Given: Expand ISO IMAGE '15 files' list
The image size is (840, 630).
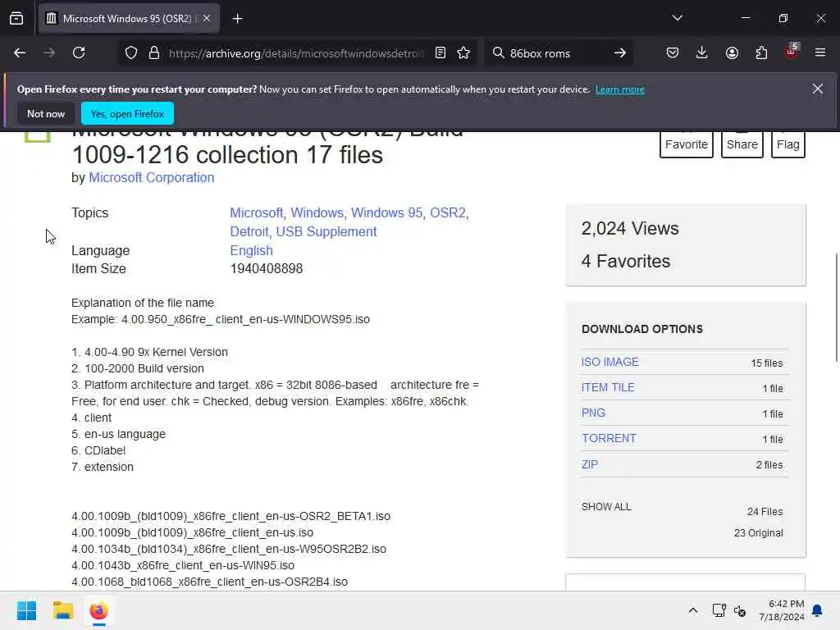Looking at the screenshot, I should [767, 363].
